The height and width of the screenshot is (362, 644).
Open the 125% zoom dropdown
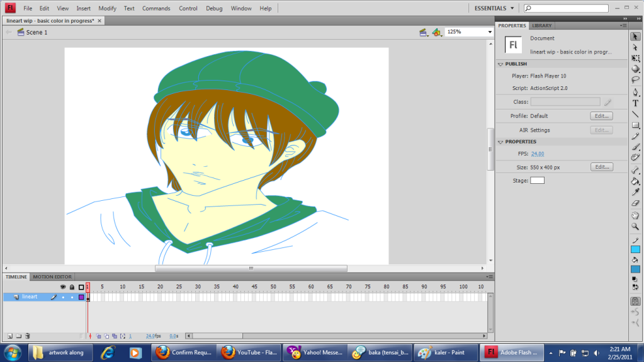[x=490, y=32]
